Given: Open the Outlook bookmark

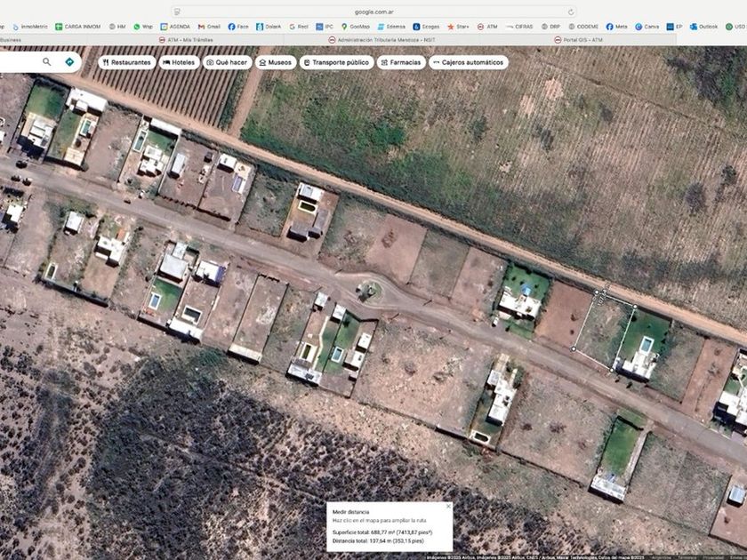Looking at the screenshot, I should click(x=703, y=27).
